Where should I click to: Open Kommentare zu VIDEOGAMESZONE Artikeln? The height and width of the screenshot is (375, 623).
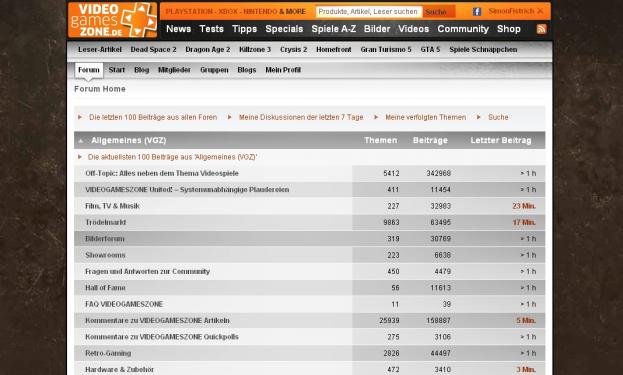coord(157,321)
